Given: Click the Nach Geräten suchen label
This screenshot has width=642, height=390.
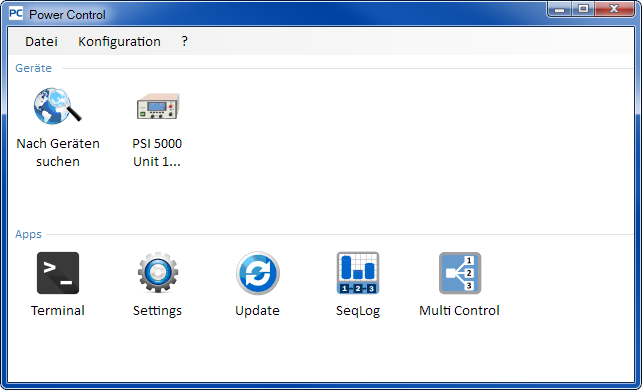Looking at the screenshot, I should point(58,152).
